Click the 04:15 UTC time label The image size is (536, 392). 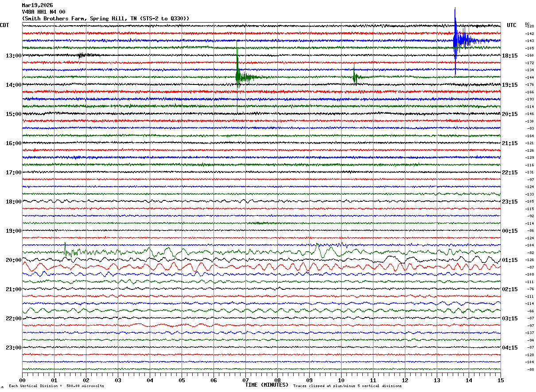(510, 348)
